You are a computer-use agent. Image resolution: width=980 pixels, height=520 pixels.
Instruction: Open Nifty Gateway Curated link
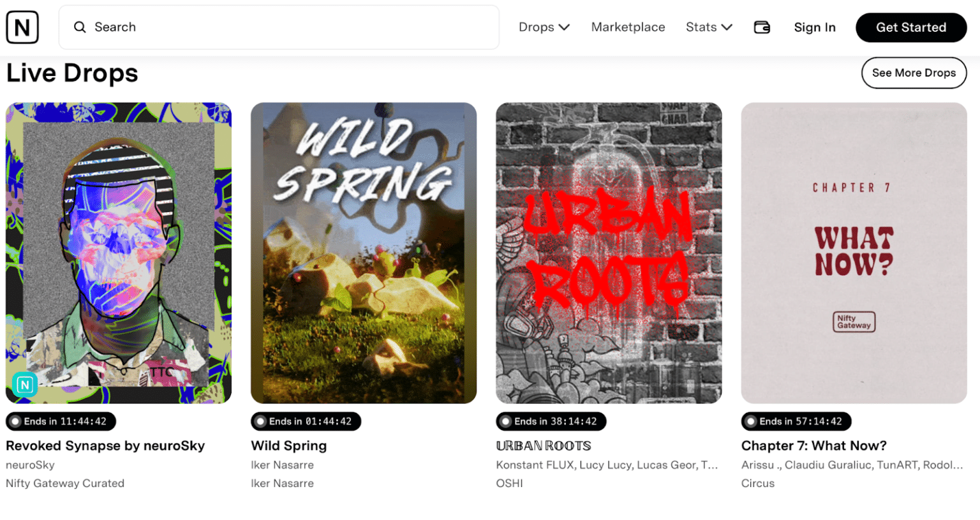tap(65, 484)
